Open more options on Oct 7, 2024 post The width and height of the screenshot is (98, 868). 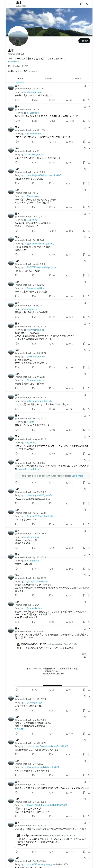tap(89, 86)
